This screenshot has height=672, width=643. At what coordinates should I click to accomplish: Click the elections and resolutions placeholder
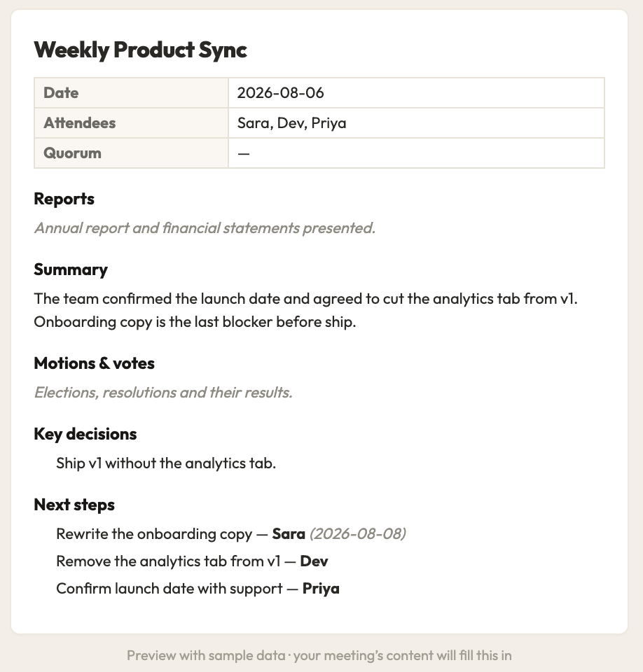point(163,393)
